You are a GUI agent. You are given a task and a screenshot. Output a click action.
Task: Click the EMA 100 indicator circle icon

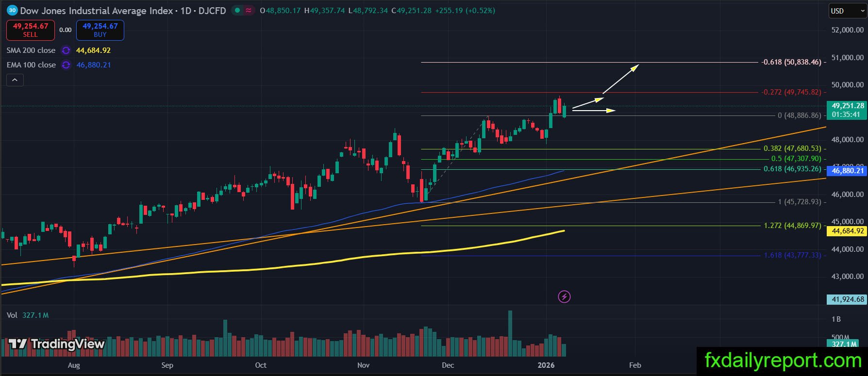pyautogui.click(x=66, y=65)
